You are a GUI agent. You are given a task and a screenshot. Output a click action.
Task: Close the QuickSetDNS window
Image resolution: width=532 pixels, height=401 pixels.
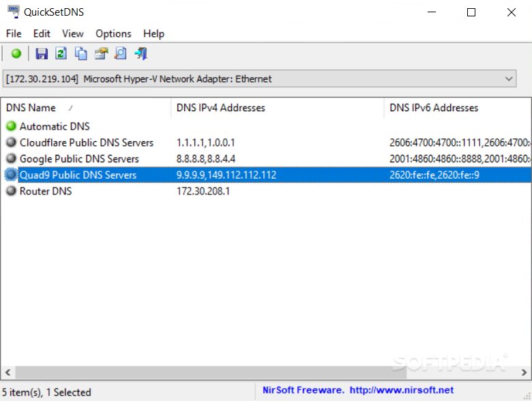[x=512, y=12]
